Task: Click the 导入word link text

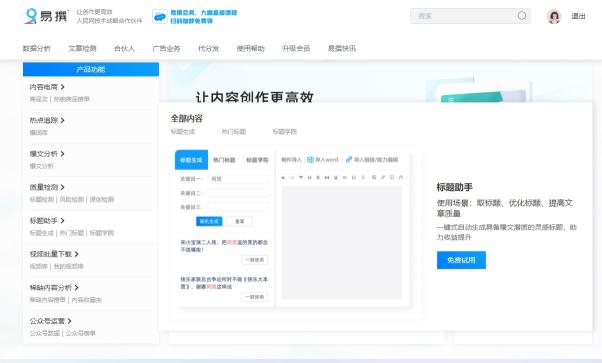Action: pyautogui.click(x=327, y=159)
